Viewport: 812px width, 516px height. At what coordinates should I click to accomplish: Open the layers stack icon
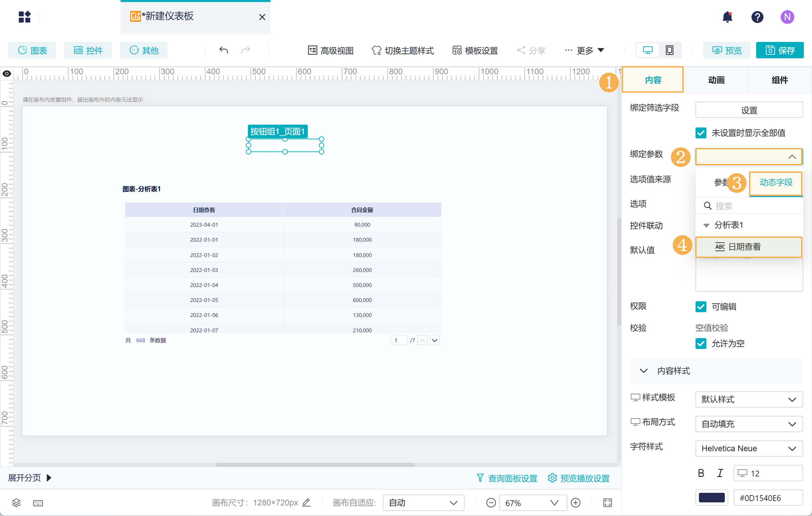[x=16, y=503]
